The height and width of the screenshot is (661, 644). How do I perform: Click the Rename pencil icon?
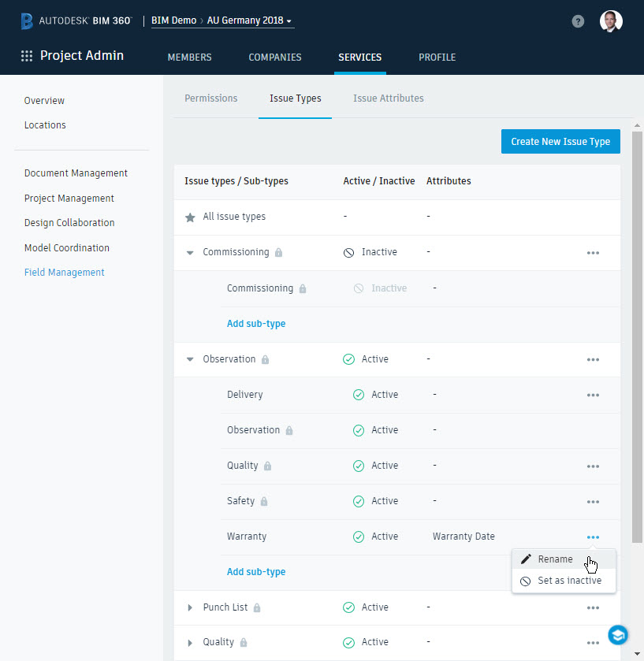tap(527, 559)
